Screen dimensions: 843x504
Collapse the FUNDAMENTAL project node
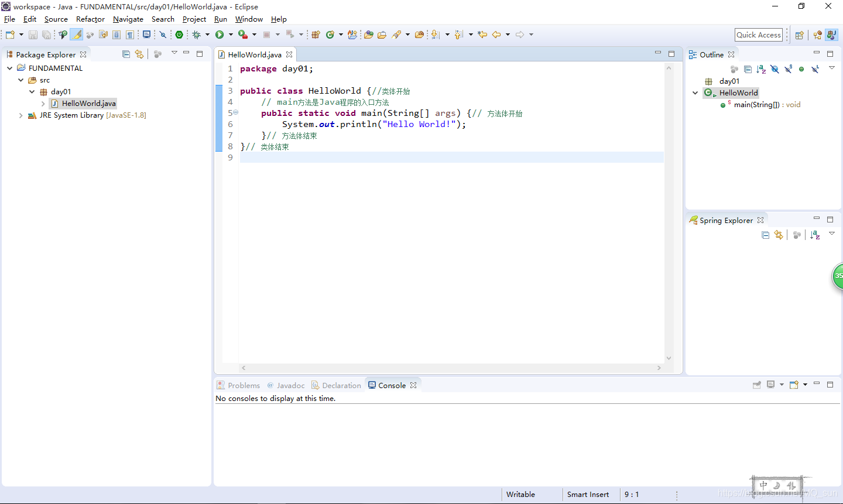[10, 68]
